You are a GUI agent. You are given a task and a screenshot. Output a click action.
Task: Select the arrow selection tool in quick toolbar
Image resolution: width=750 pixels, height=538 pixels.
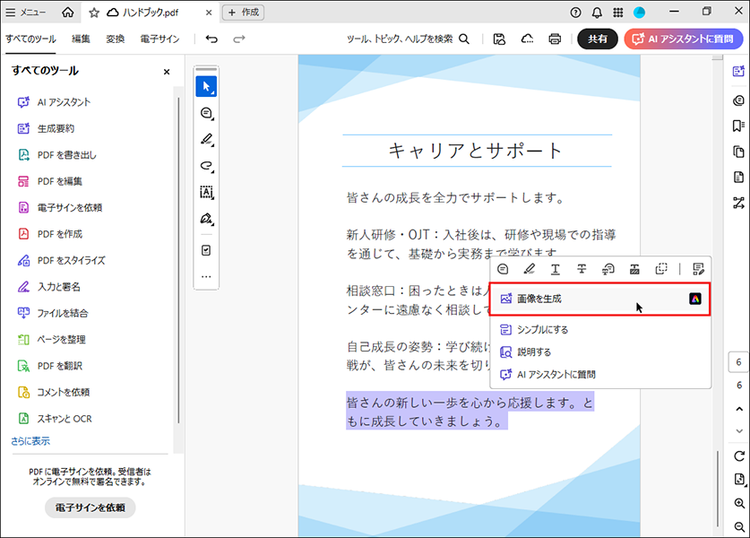pyautogui.click(x=206, y=86)
